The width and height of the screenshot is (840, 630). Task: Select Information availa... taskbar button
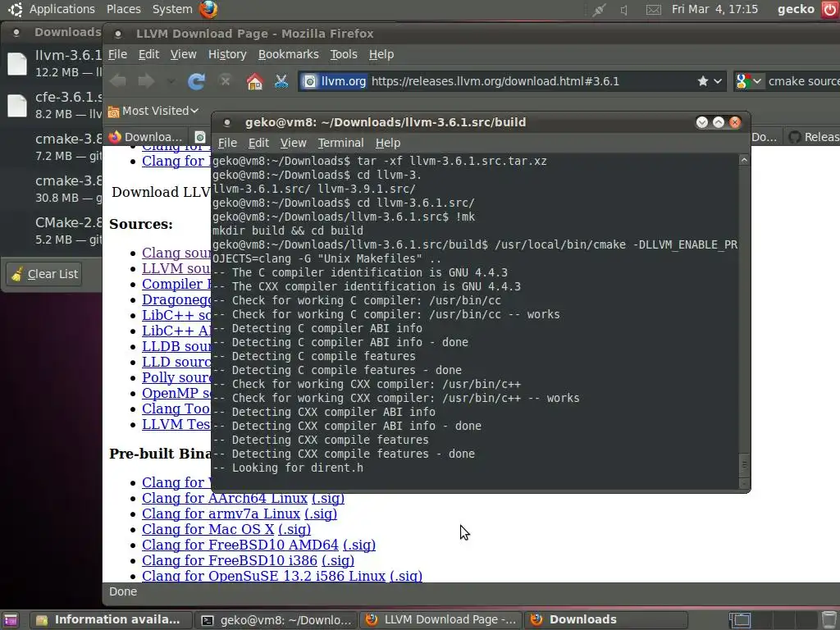pyautogui.click(x=110, y=620)
